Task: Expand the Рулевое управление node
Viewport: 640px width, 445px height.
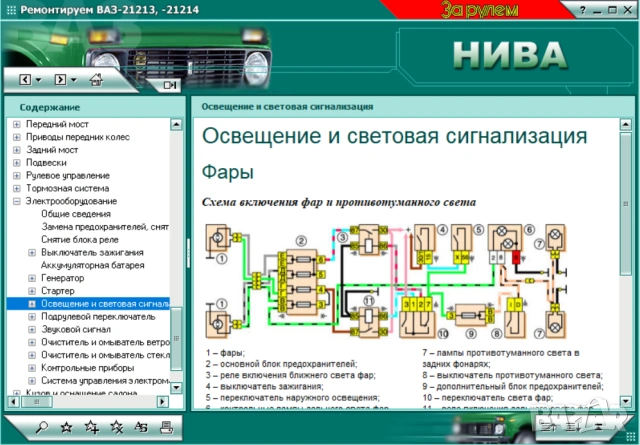Action: click(17, 176)
